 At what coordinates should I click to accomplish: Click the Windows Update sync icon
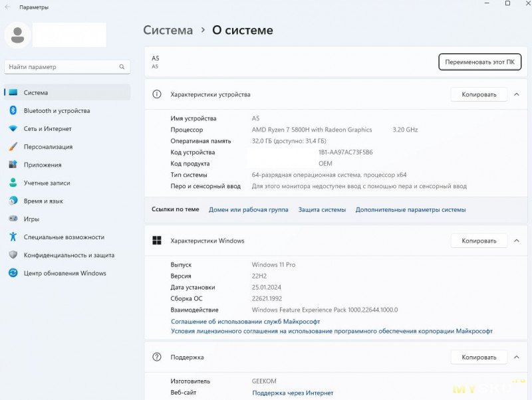coord(13,273)
